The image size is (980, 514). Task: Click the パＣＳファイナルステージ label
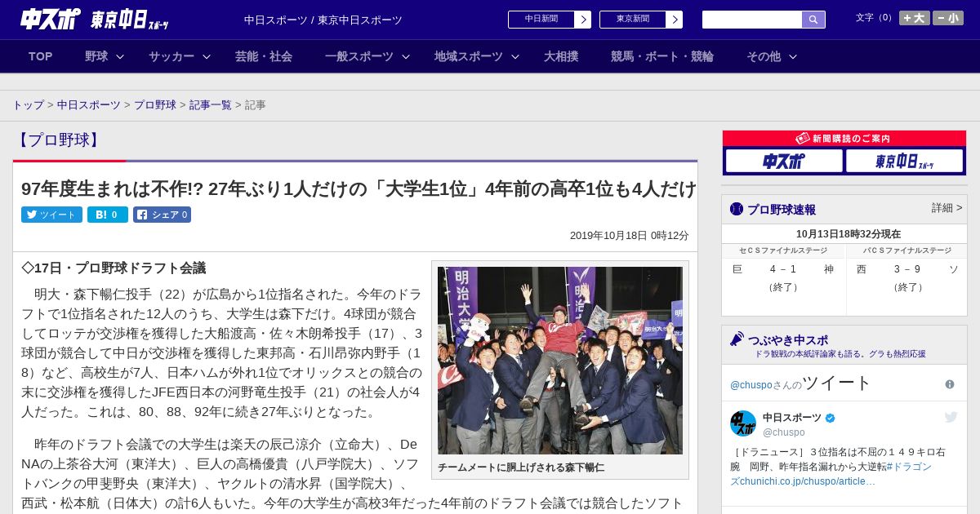(x=907, y=250)
